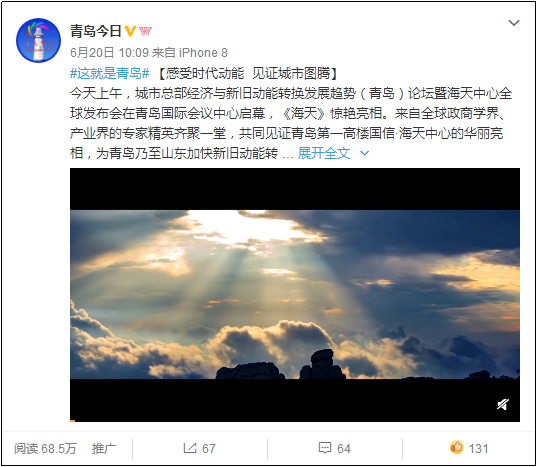Click the 来自 iPhone 8 source link
This screenshot has height=467, width=537.
point(189,53)
